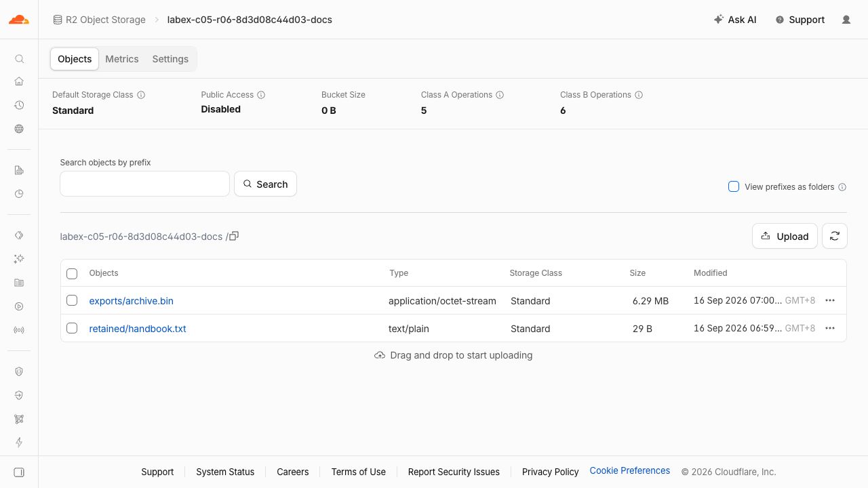
Task: Open actions menu for retained/handbook.txt
Action: (x=830, y=328)
